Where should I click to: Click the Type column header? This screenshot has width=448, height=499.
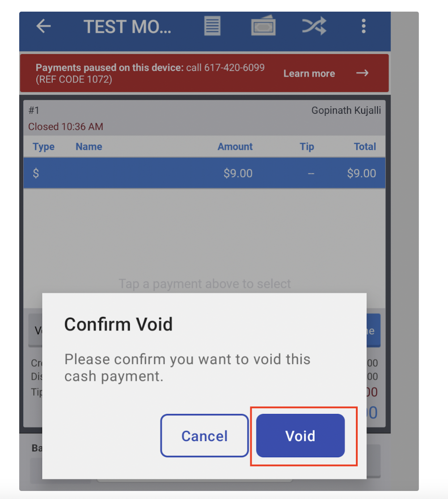point(43,147)
